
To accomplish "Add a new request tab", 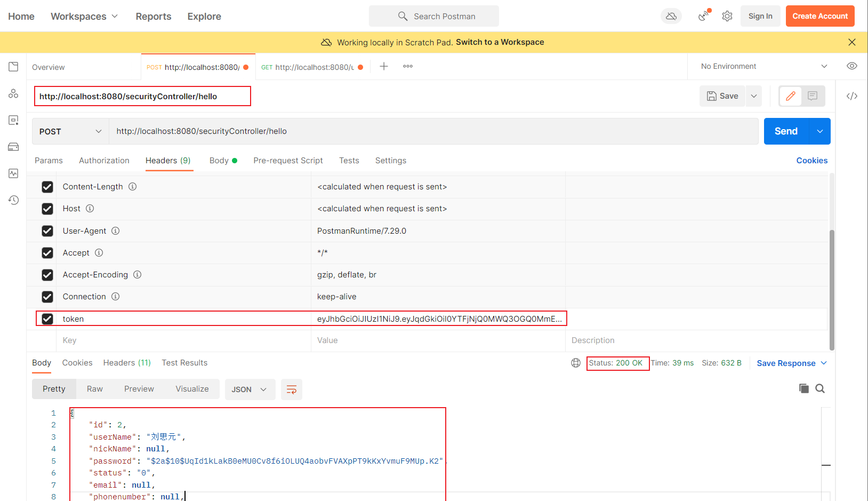I will click(x=384, y=66).
